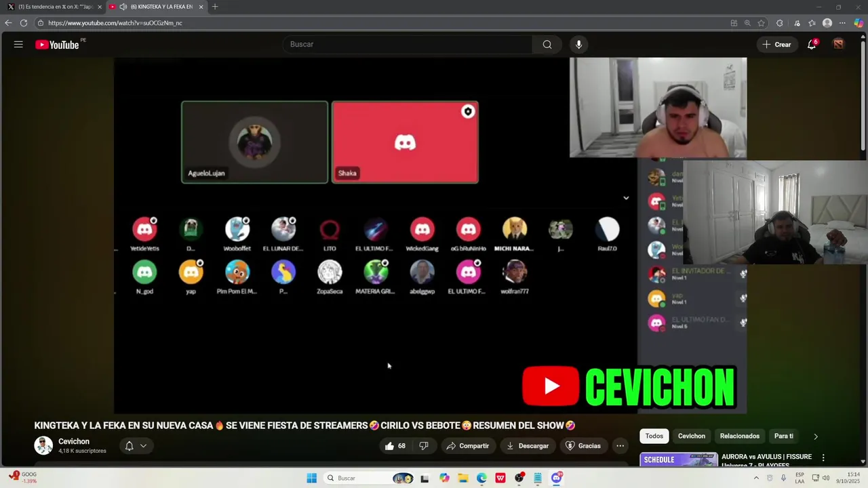Screen dimensions: 868x488
Task: Open Microsoft Edge from the taskbar
Action: (481, 478)
